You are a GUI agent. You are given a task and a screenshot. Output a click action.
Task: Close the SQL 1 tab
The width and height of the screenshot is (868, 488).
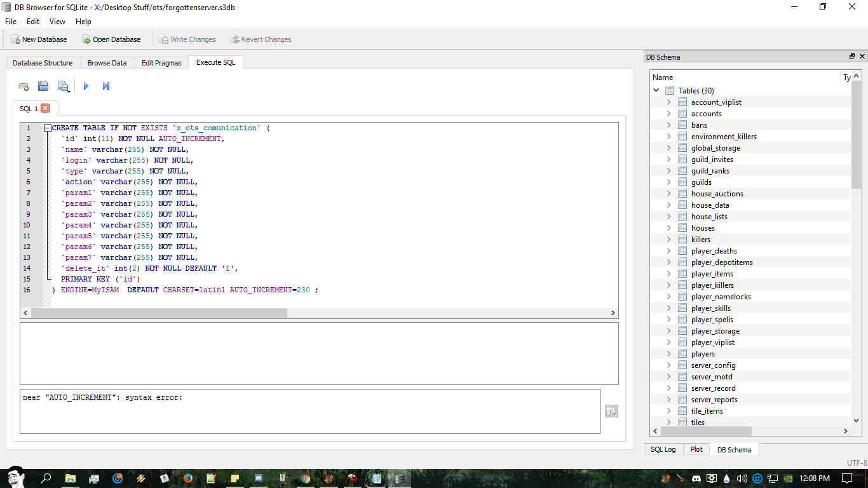[x=45, y=108]
